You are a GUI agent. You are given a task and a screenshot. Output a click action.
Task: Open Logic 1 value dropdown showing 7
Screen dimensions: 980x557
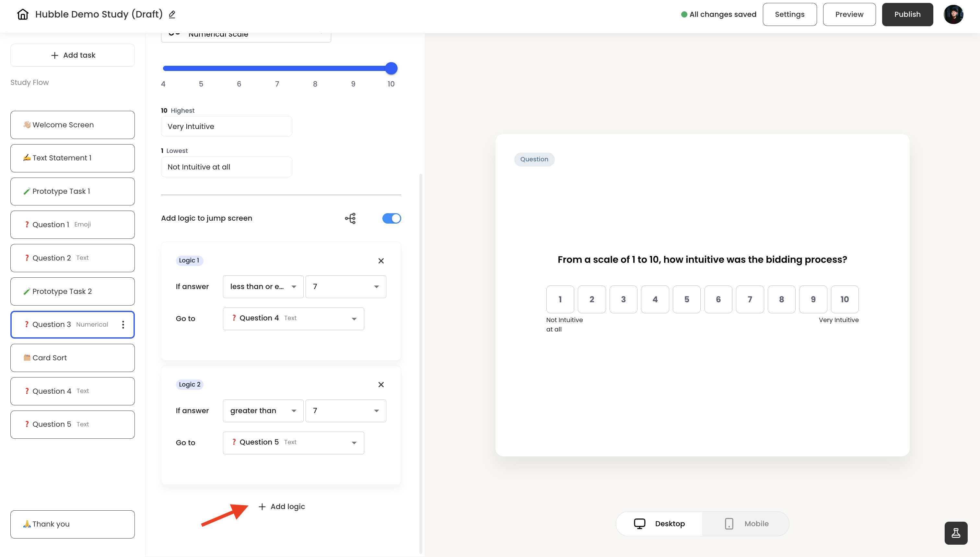point(346,286)
